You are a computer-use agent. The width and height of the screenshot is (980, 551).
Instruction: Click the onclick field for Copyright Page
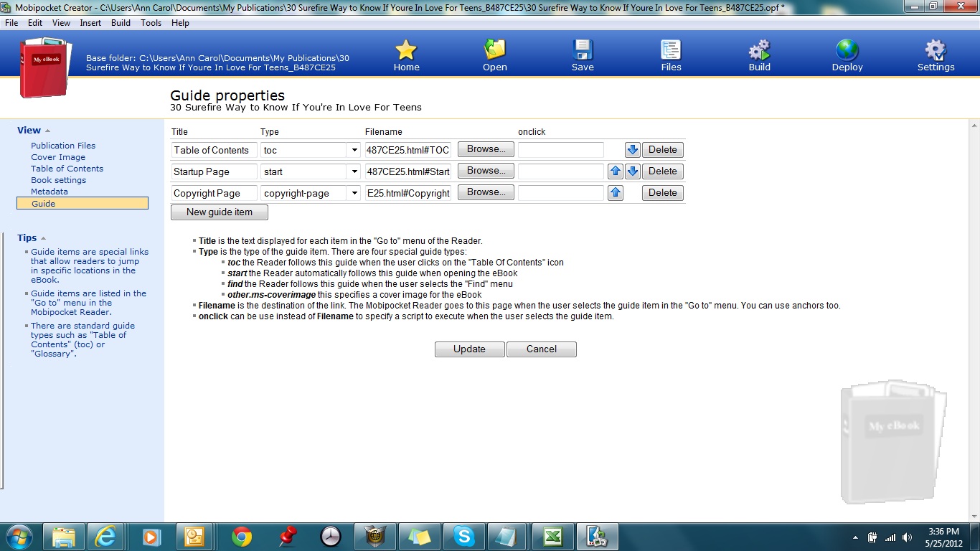[561, 193]
